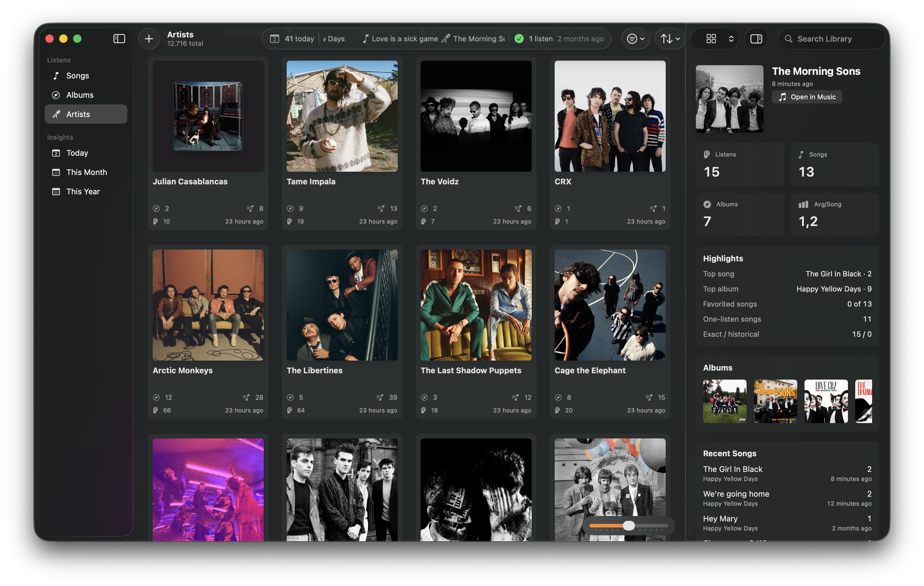Open the Songs section in sidebar
Viewport: 924px width, 586px height.
click(x=86, y=76)
